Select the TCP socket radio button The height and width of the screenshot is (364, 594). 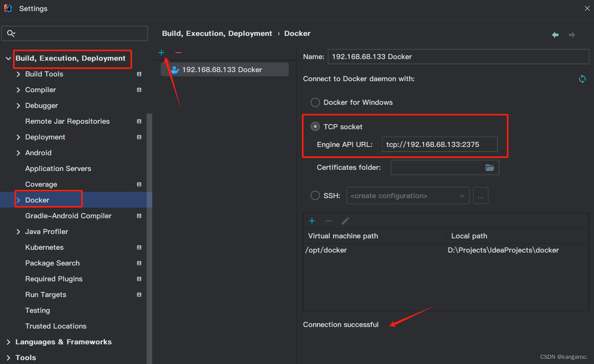point(315,126)
